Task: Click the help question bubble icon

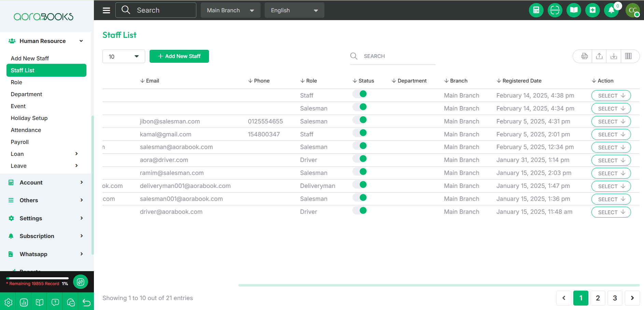Action: (55, 302)
